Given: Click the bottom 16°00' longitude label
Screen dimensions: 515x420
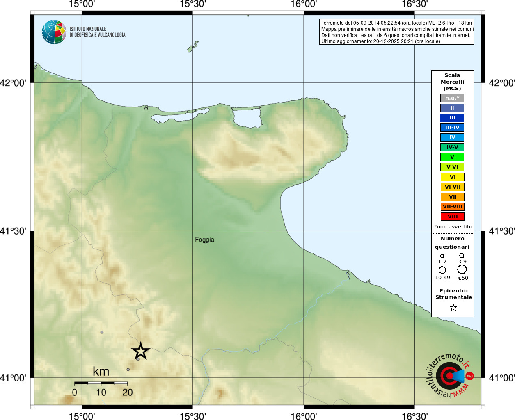Looking at the screenshot, I should click(x=304, y=416).
